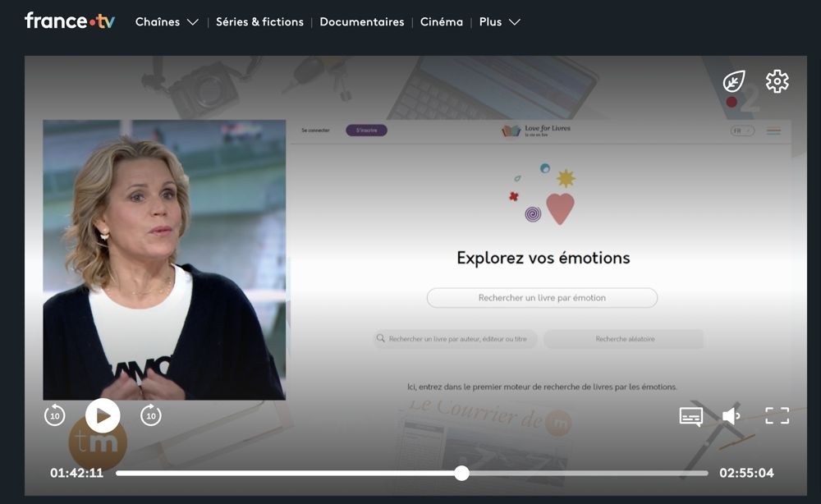Open the FR language selector
821x504 pixels.
coord(742,131)
